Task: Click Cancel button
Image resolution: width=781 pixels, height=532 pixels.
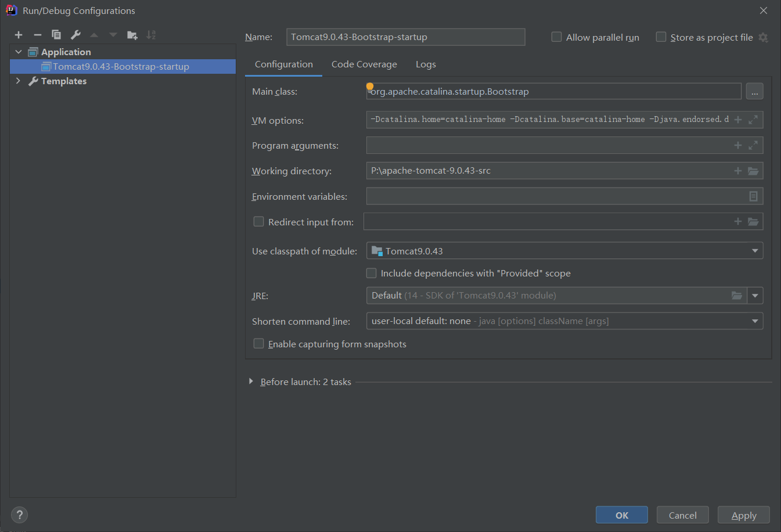Action: coord(683,515)
